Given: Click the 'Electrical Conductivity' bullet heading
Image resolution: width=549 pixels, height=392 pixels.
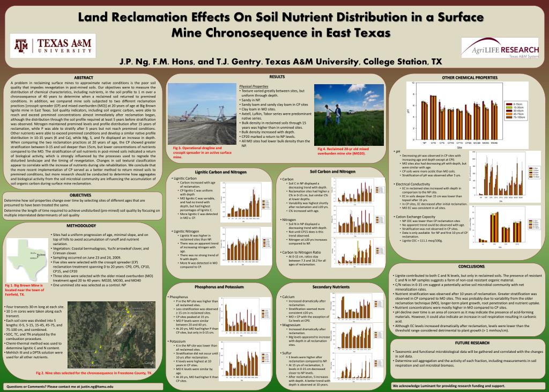Looking at the screenshot, I should point(413,184).
